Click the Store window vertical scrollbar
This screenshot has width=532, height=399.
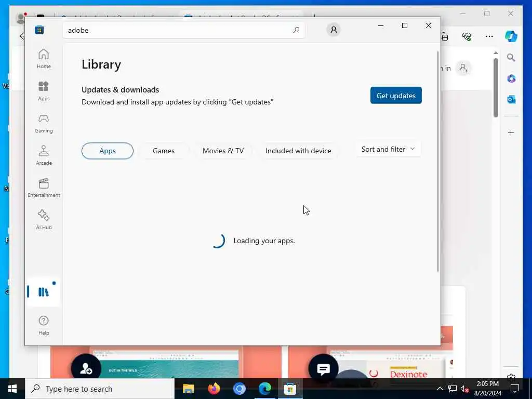[437, 161]
